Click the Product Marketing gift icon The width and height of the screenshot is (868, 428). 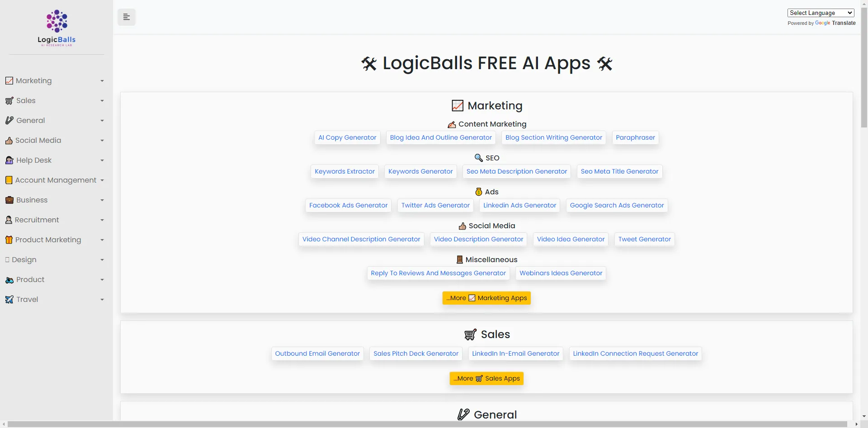(9, 240)
